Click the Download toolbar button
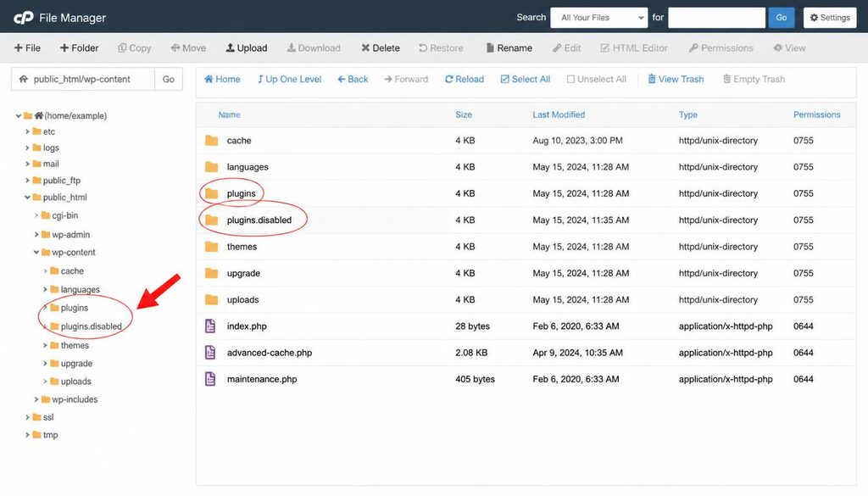The height and width of the screenshot is (496, 868). pos(314,48)
